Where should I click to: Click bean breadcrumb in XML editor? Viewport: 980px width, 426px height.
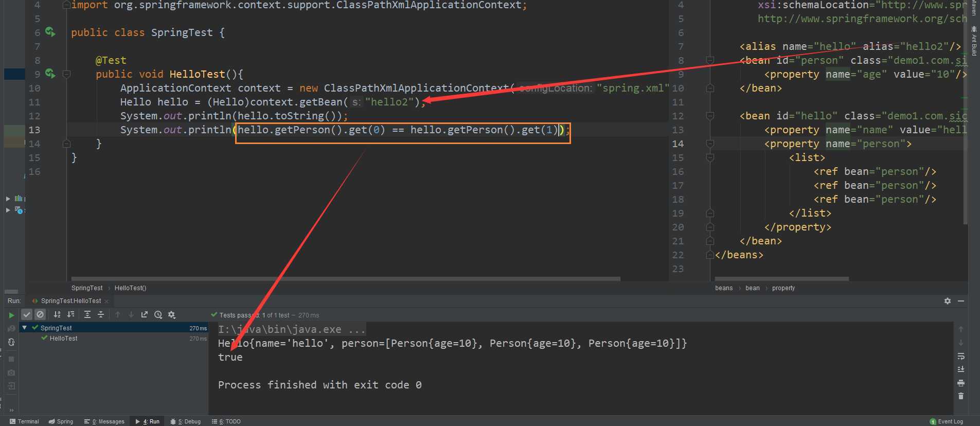tap(752, 288)
